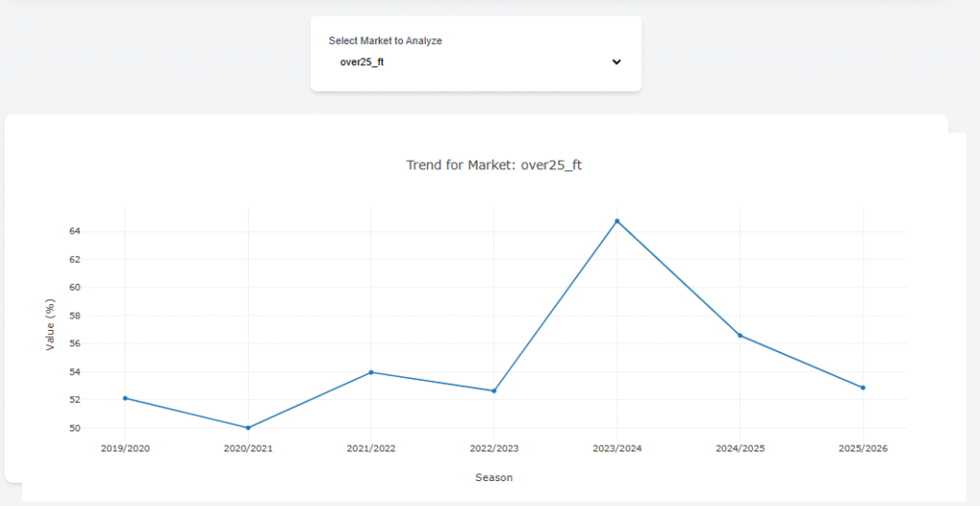Viewport: 980px width, 506px height.
Task: Click the 2023/2024 peak data point
Action: pyautogui.click(x=617, y=221)
